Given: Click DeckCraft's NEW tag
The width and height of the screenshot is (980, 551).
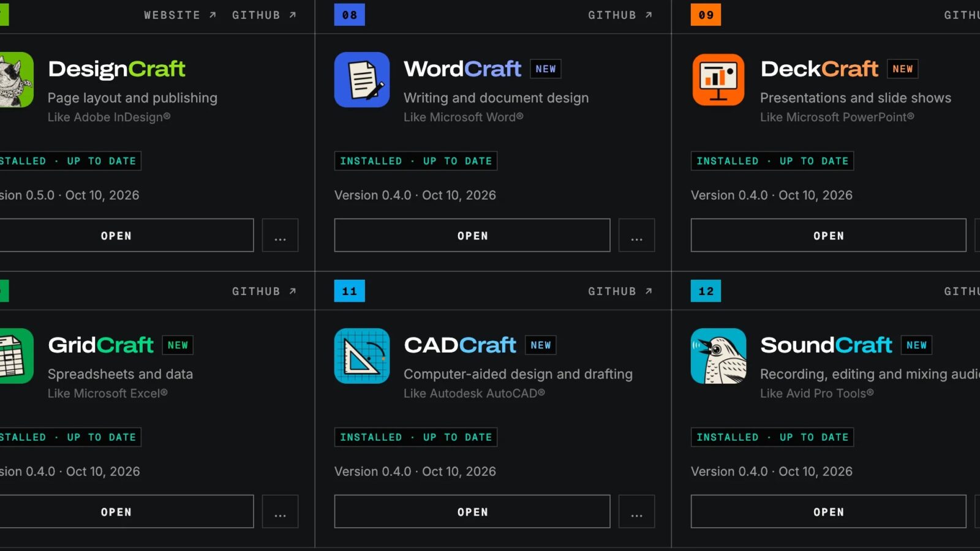Looking at the screenshot, I should (903, 69).
